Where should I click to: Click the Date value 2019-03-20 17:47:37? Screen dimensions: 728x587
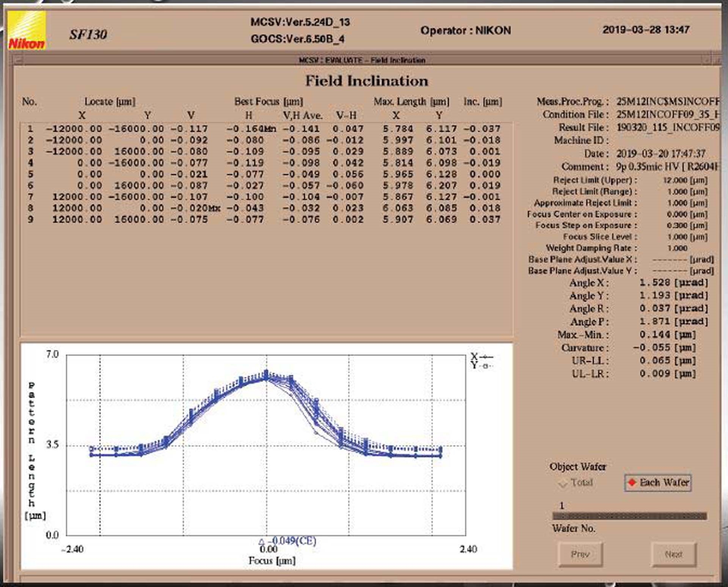[661, 153]
